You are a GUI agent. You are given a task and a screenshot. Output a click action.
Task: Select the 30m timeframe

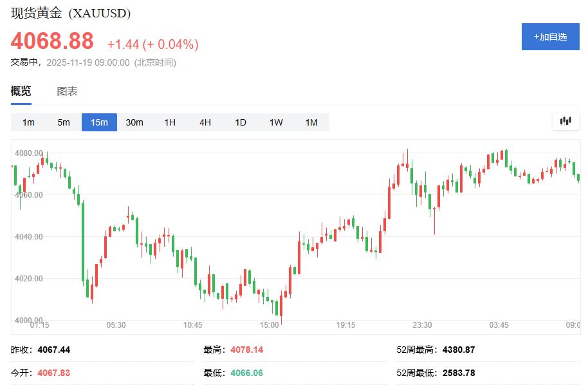pos(134,122)
